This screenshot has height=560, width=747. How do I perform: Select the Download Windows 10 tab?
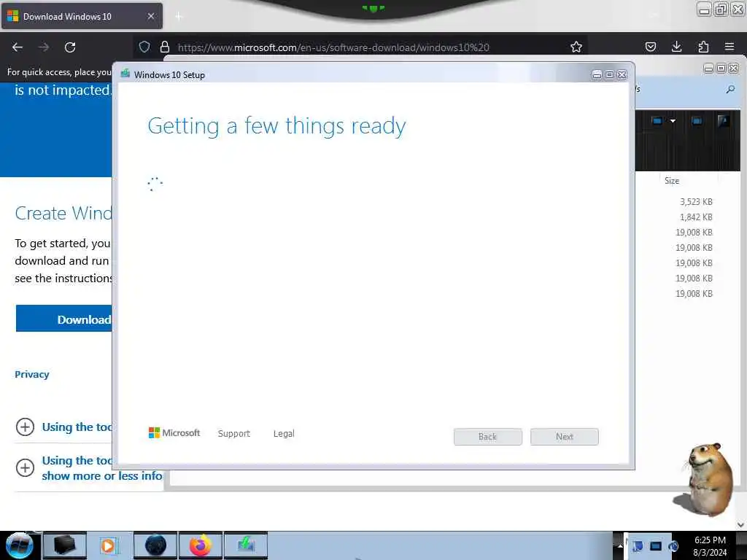[x=82, y=16]
